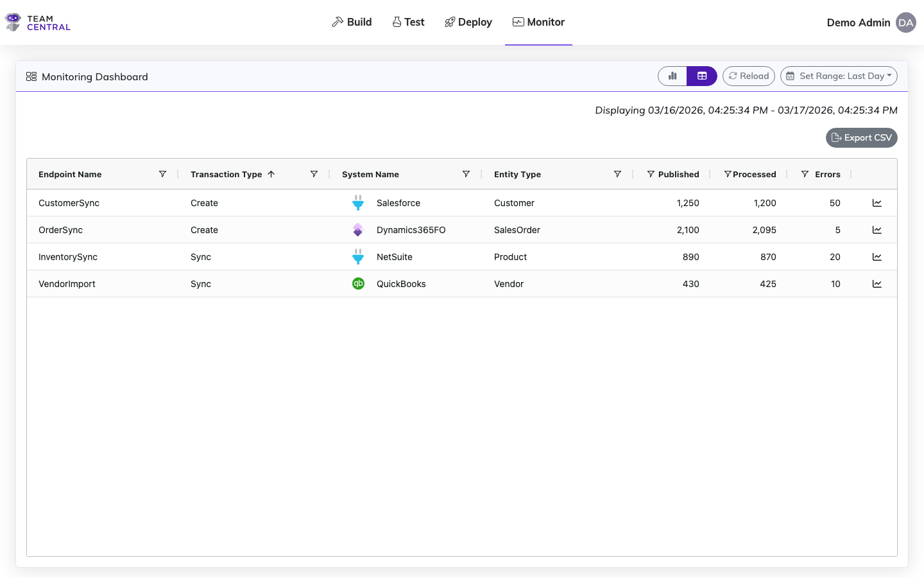Image resolution: width=924 pixels, height=578 pixels.
Task: Toggle the Errors column filter
Action: pos(805,173)
